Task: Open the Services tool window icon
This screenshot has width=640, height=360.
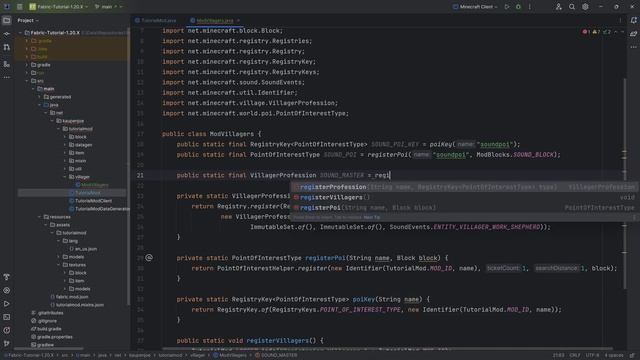Action: click(7, 291)
